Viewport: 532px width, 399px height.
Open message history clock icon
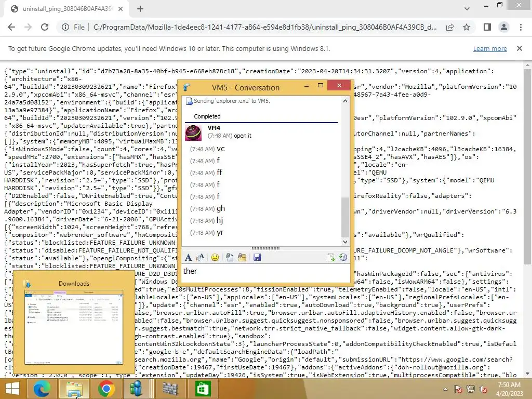(343, 258)
